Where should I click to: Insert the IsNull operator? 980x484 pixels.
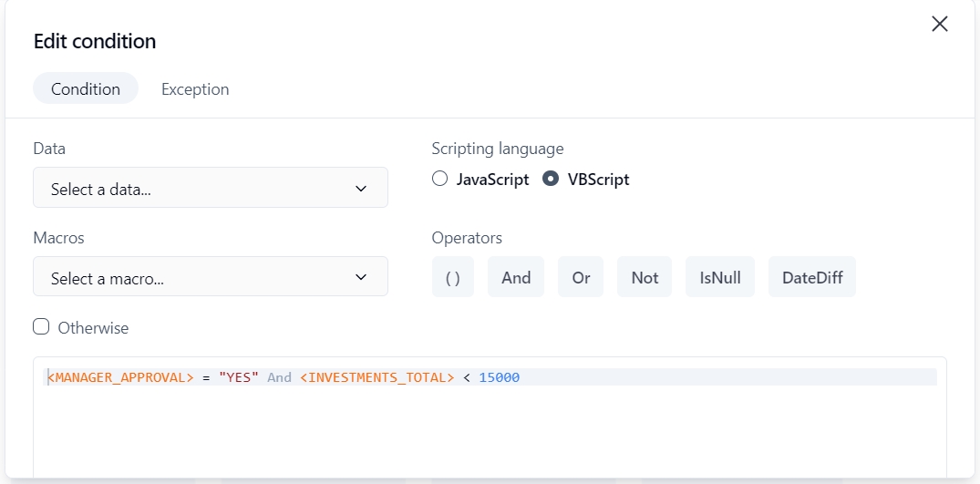click(720, 278)
